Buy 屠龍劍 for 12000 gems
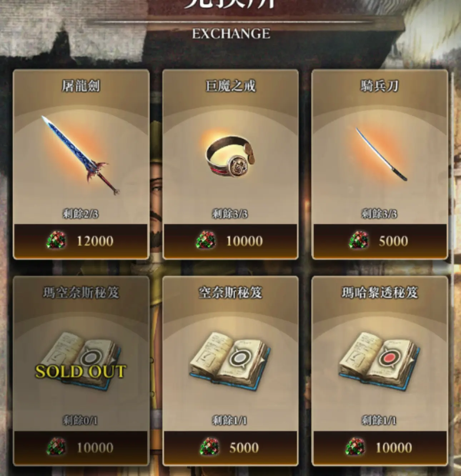The width and height of the screenshot is (461, 476). tap(81, 241)
